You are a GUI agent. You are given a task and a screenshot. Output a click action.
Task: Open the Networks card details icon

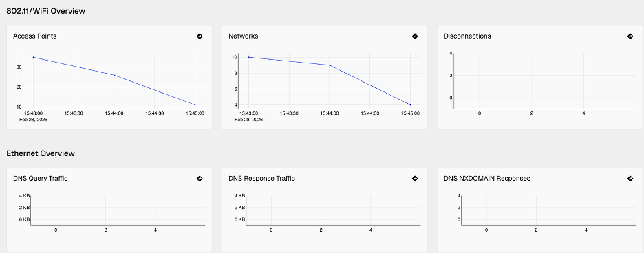tap(415, 36)
